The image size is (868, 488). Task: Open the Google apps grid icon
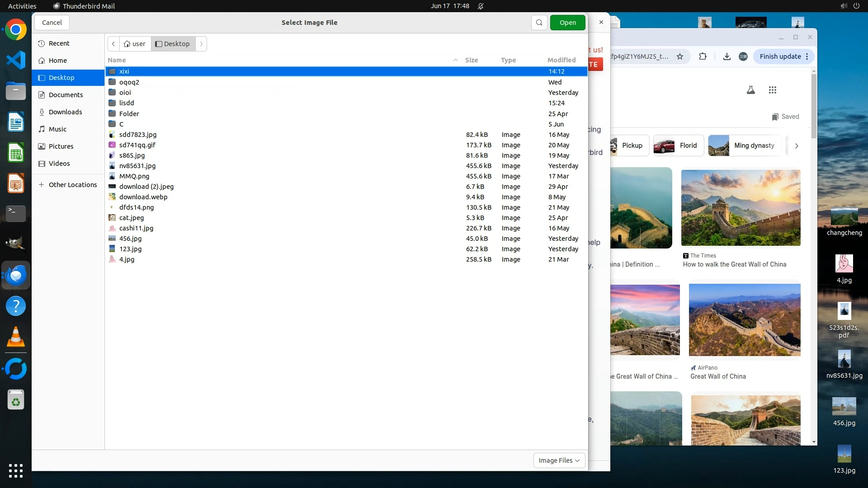tap(772, 90)
